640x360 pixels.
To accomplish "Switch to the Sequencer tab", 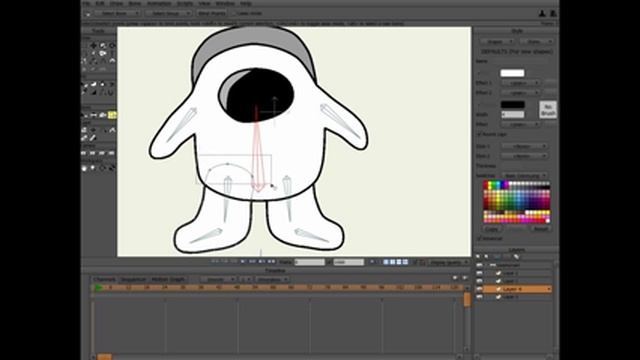I will point(133,280).
